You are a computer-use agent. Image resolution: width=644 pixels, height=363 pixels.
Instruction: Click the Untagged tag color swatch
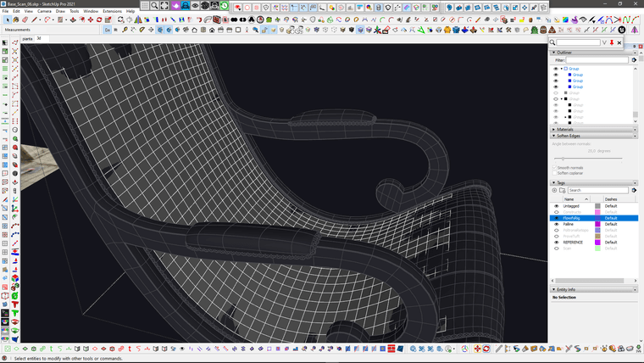tap(597, 206)
